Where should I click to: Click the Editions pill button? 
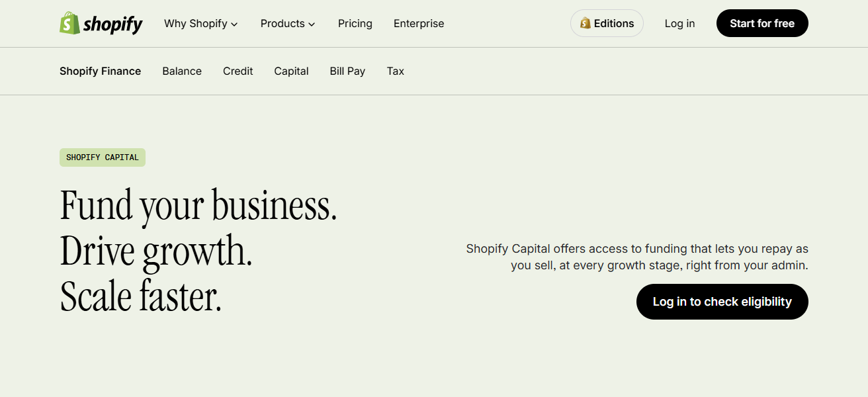(607, 22)
